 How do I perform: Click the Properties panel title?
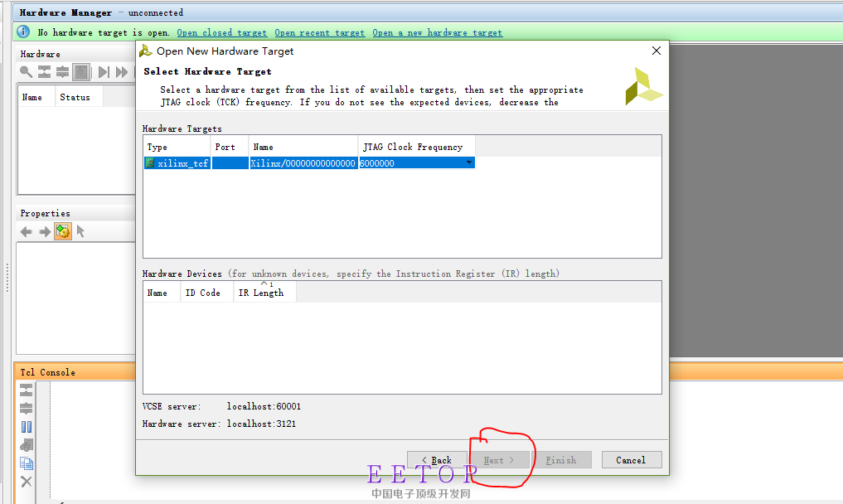tap(45, 213)
